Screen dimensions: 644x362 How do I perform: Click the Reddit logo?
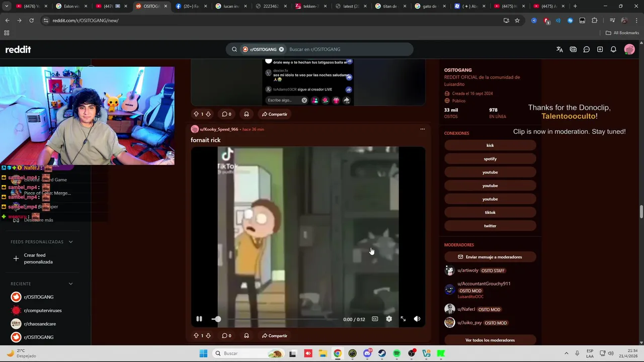coord(18,49)
